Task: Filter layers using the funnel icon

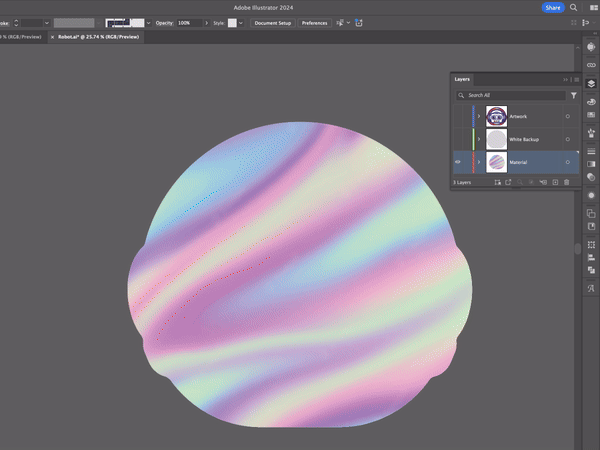Action: click(x=574, y=95)
